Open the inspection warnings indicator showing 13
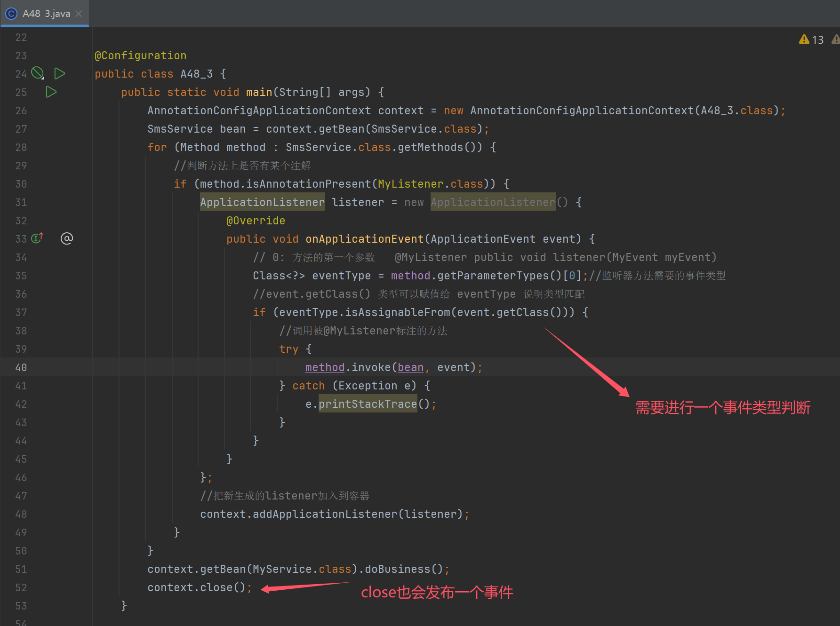Viewport: 840px width, 626px height. [811, 40]
